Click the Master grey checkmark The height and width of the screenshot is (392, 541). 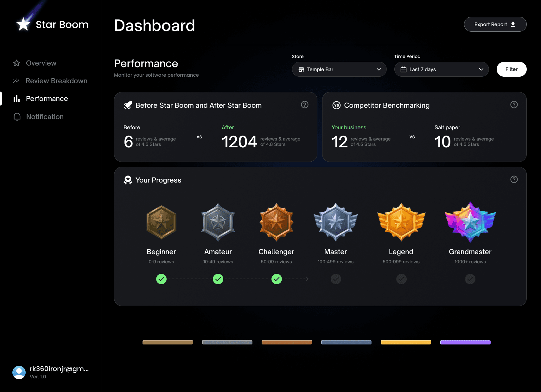tap(336, 279)
